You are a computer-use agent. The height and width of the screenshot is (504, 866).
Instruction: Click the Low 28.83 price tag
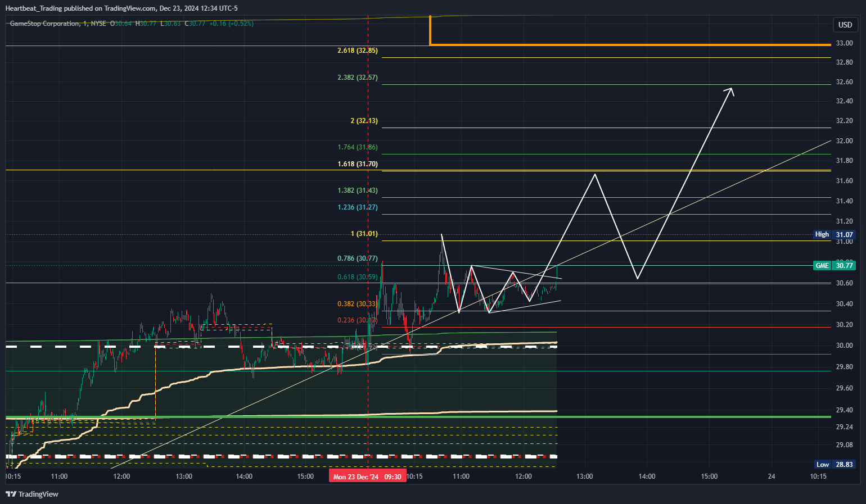(x=835, y=464)
